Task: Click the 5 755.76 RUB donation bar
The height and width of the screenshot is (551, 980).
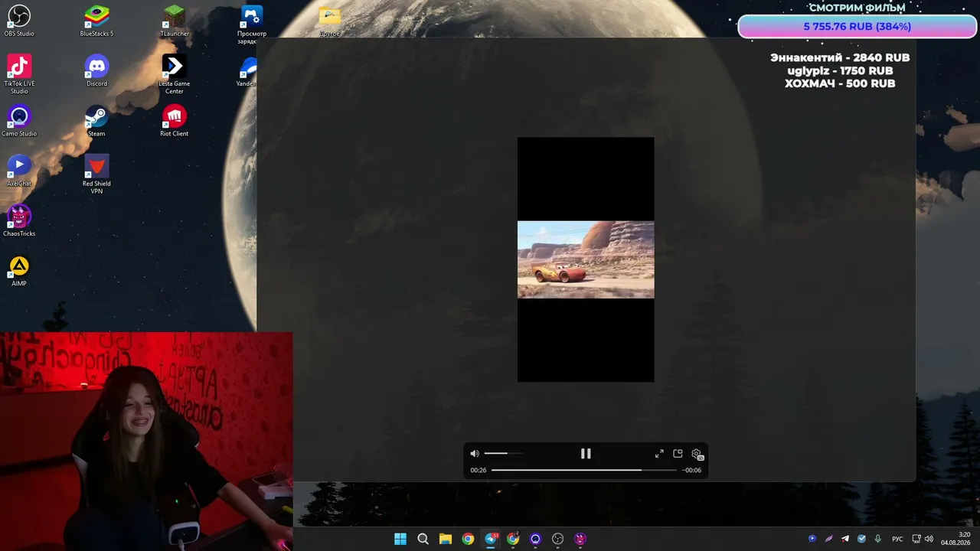Action: coord(857,27)
